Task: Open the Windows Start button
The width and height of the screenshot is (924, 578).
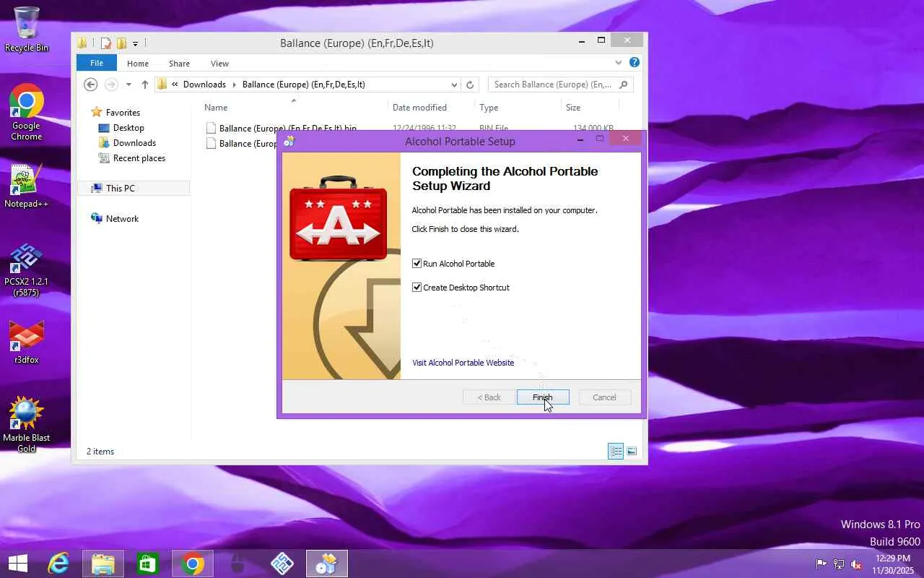Action: tap(18, 564)
